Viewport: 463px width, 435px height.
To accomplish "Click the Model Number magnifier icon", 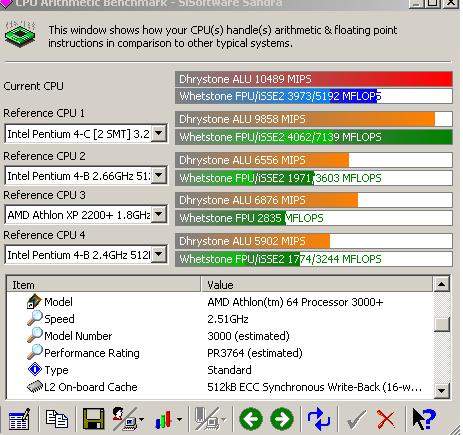I will pyautogui.click(x=35, y=335).
